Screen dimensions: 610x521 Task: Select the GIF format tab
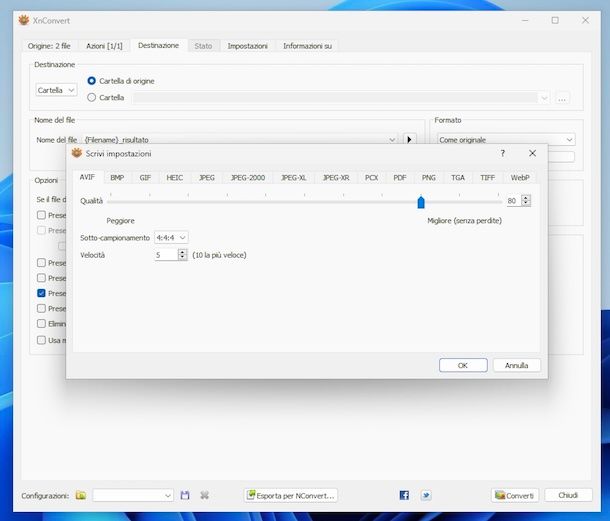(145, 177)
